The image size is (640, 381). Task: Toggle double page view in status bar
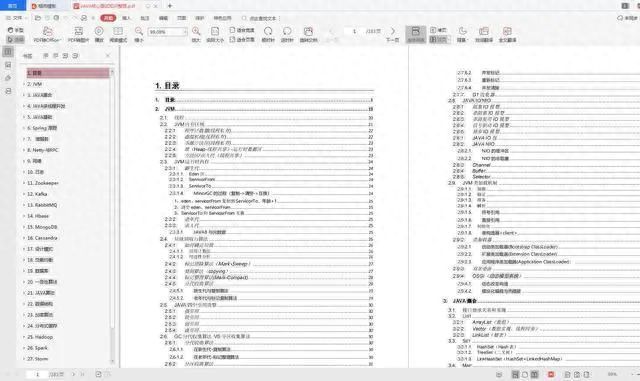[534, 374]
